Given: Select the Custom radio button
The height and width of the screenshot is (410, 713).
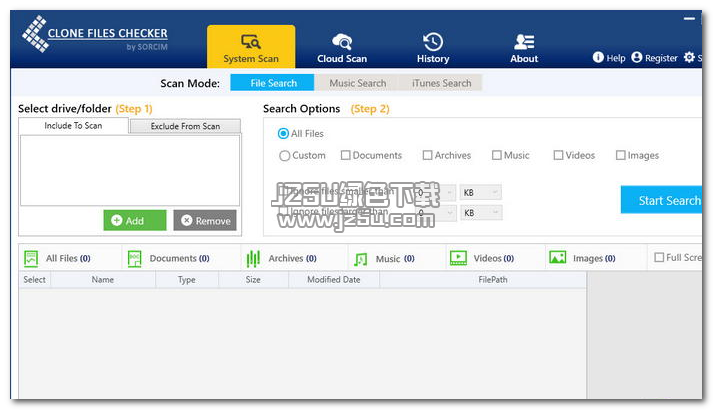Looking at the screenshot, I should [x=285, y=156].
